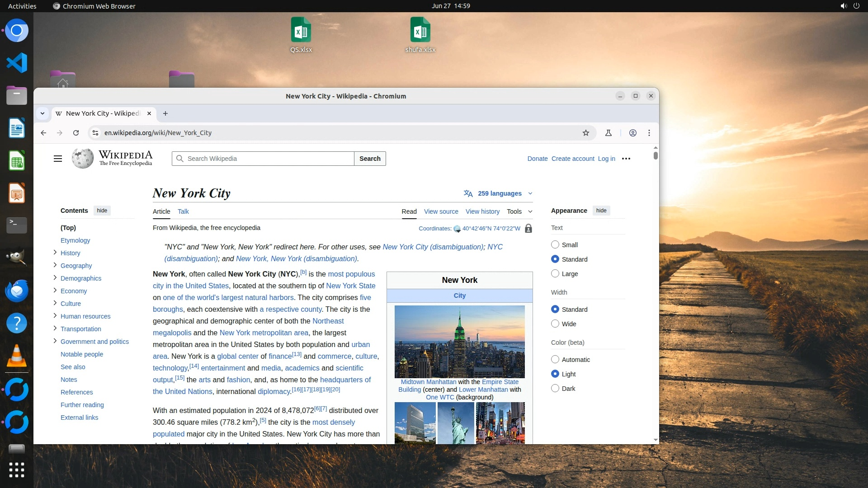Click the page protection lock icon

(528, 229)
